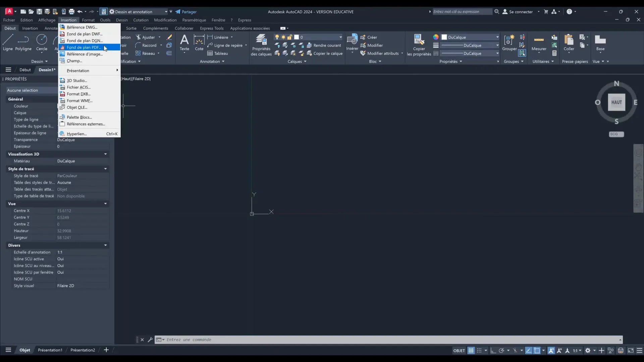Click the print icon in quick access toolbar

tap(71, 11)
